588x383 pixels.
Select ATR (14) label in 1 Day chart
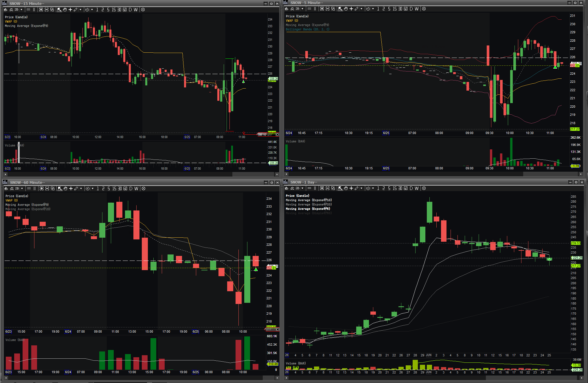tap(292, 368)
